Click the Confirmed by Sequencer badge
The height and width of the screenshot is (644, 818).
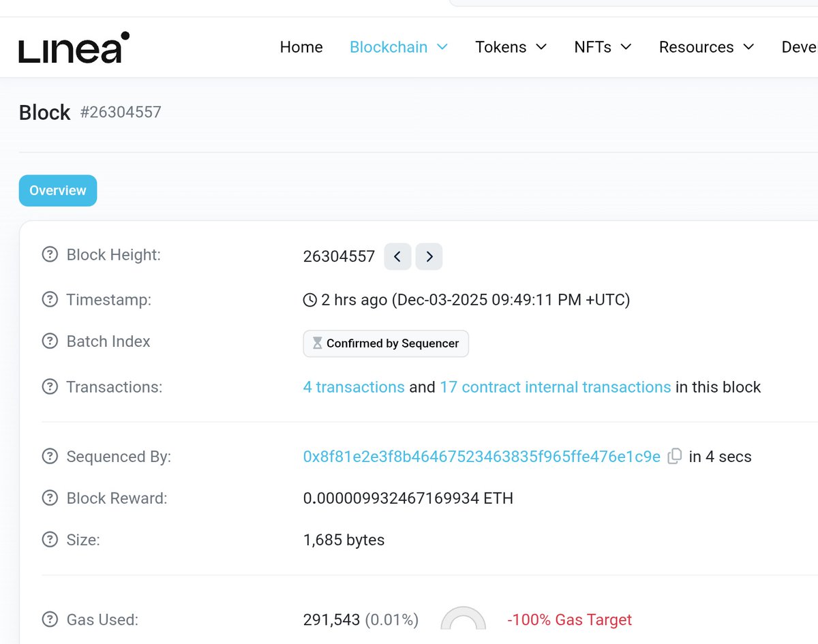(386, 343)
